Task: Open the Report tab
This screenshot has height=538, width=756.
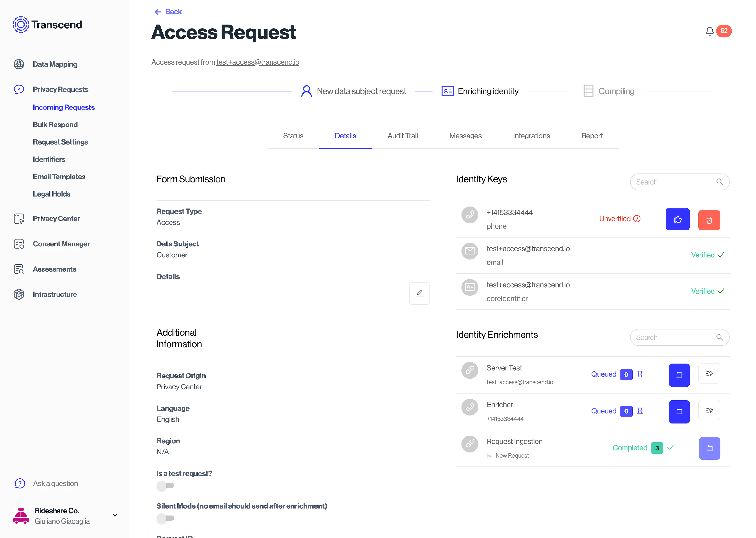Action: point(592,136)
